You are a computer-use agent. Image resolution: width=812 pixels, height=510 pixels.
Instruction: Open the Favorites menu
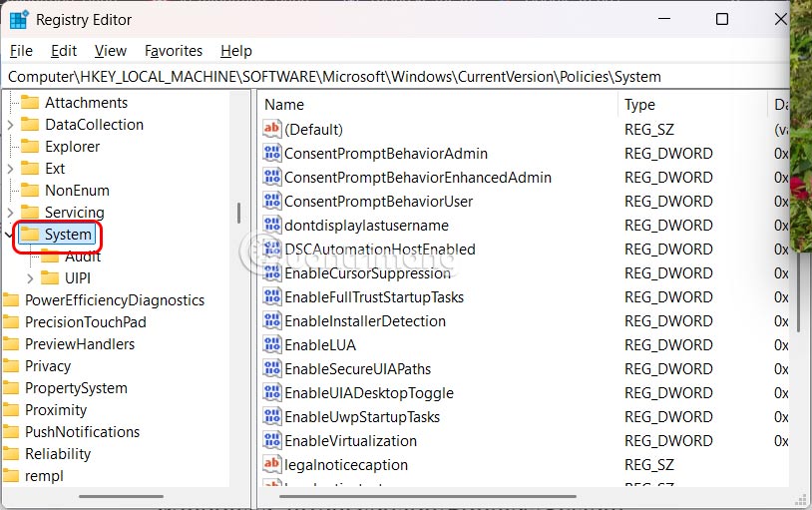(x=174, y=51)
